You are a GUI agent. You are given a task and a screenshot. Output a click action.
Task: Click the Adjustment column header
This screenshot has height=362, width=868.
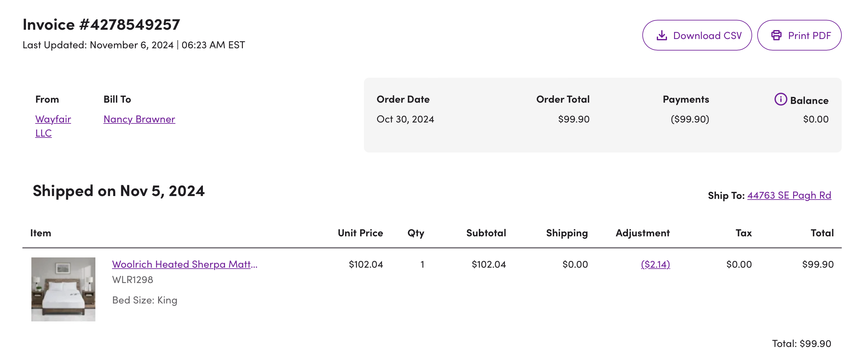coord(642,233)
